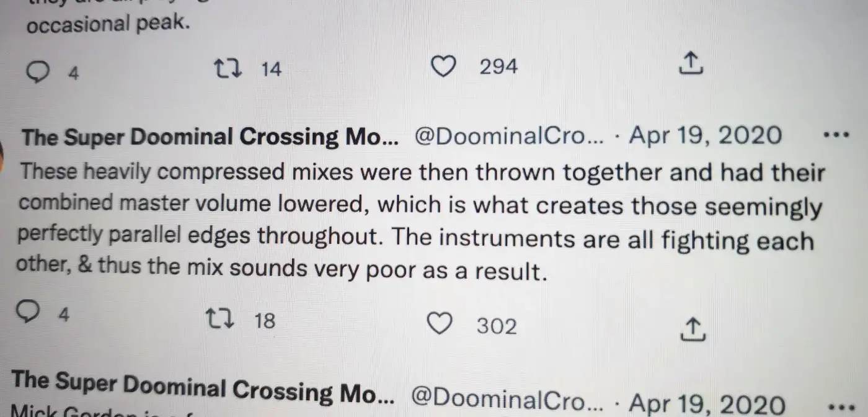Open author name above the compressed mixes tweet
The width and height of the screenshot is (868, 417).
210,137
